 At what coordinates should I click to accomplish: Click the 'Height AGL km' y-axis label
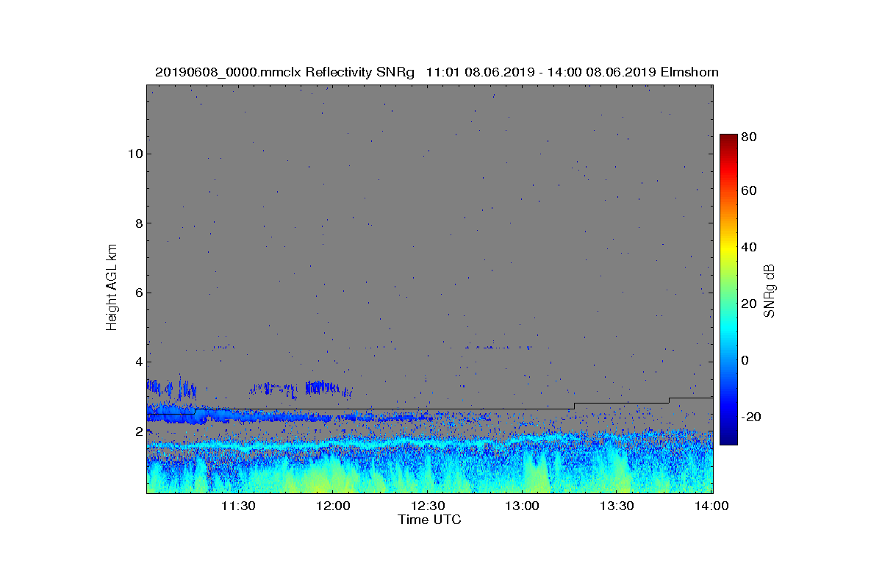pos(112,289)
